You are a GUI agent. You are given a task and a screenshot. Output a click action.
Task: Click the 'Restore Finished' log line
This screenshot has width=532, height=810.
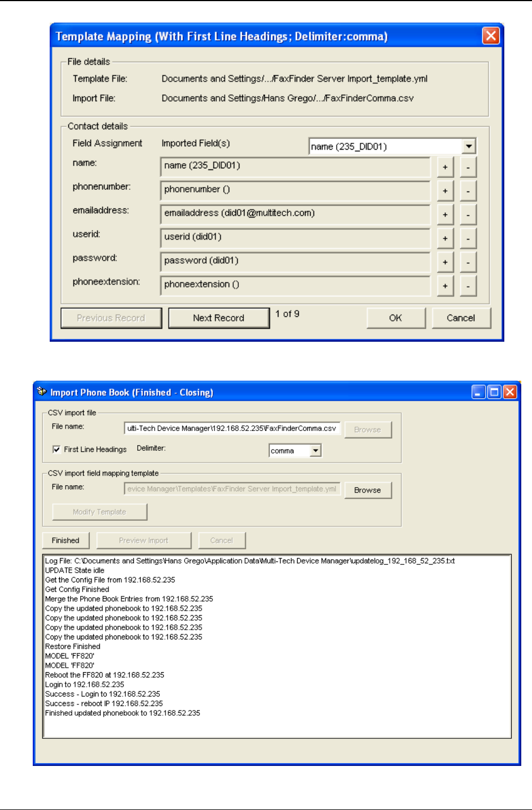pyautogui.click(x=73, y=647)
